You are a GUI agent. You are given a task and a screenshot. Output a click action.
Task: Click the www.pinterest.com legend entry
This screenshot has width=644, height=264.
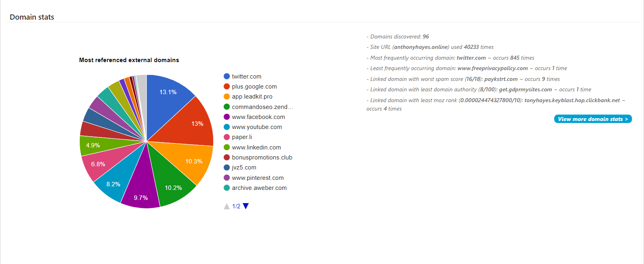[x=254, y=178]
